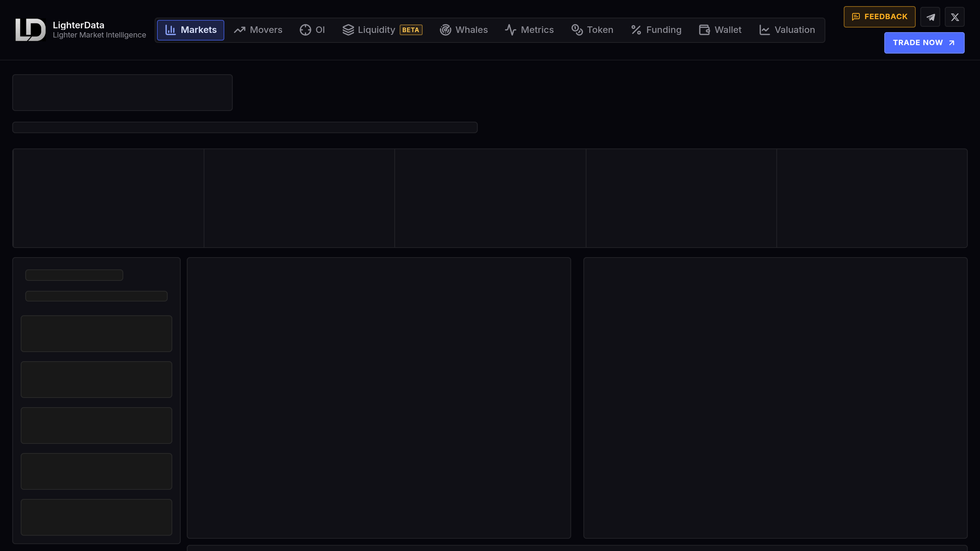Click the Markets bar chart icon

[x=170, y=30]
